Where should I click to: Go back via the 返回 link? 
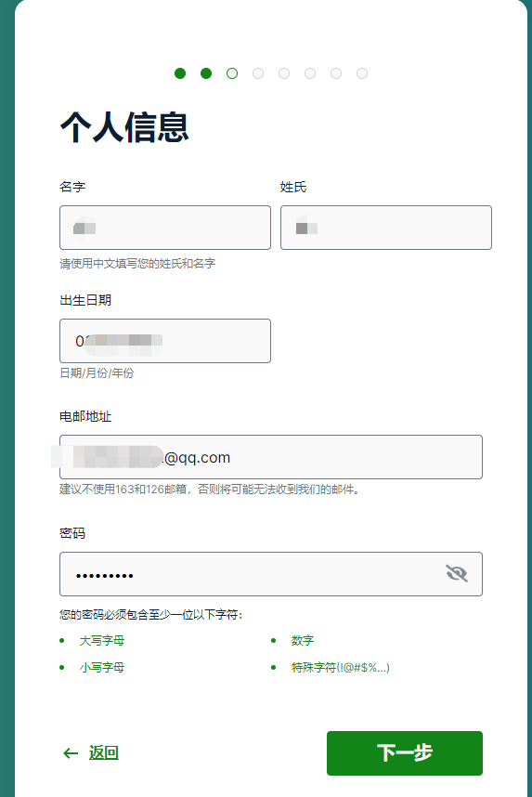[104, 752]
